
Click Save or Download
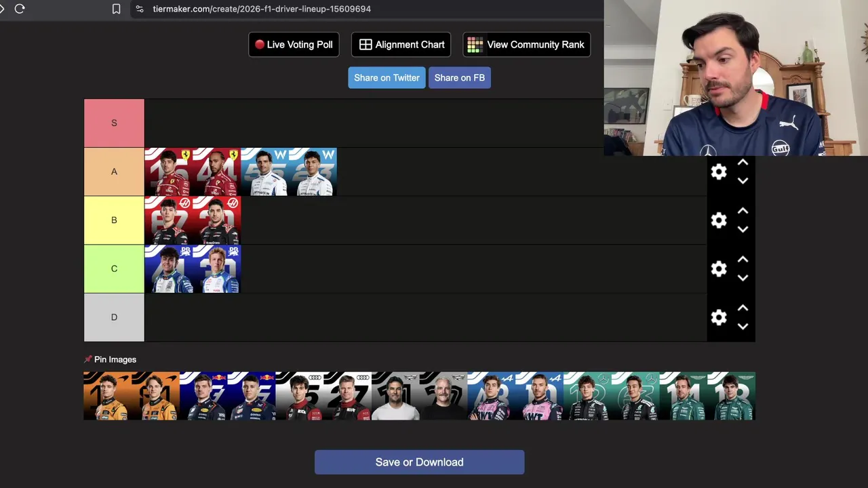pos(419,462)
